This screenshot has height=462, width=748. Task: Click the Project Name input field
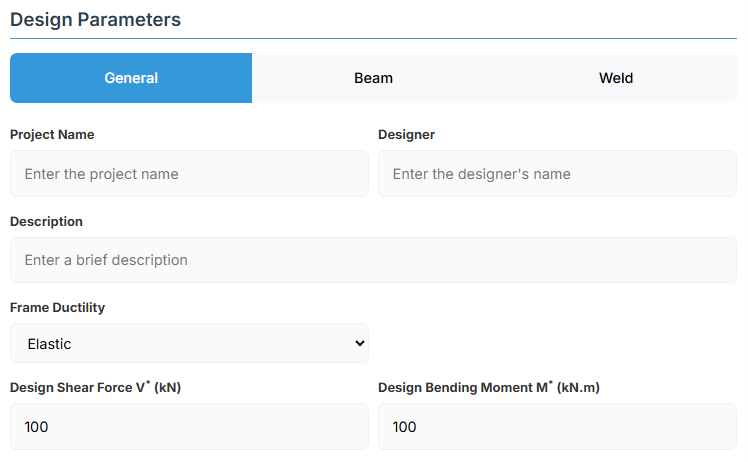point(189,174)
